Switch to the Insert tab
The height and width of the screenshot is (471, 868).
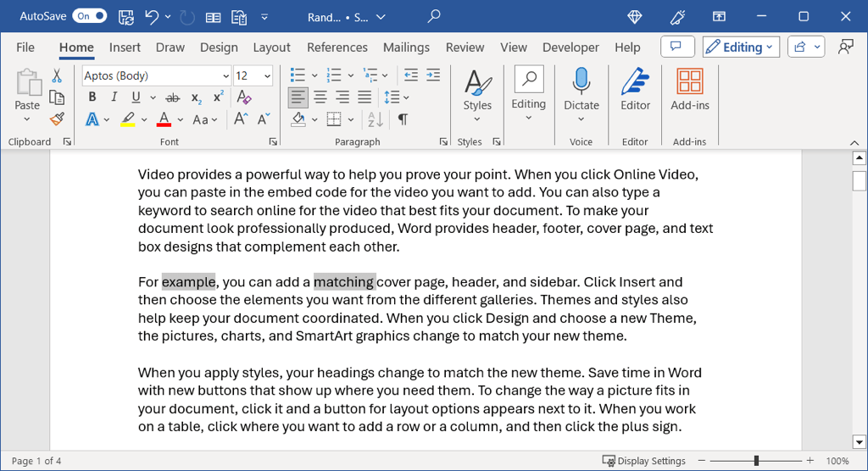tap(125, 47)
